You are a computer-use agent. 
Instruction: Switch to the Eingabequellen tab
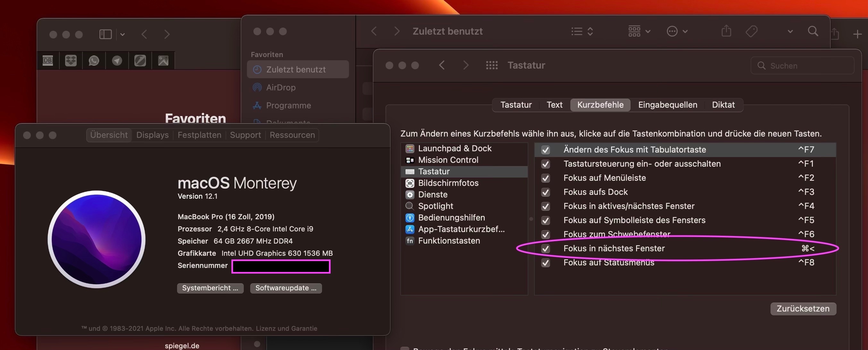pos(667,105)
